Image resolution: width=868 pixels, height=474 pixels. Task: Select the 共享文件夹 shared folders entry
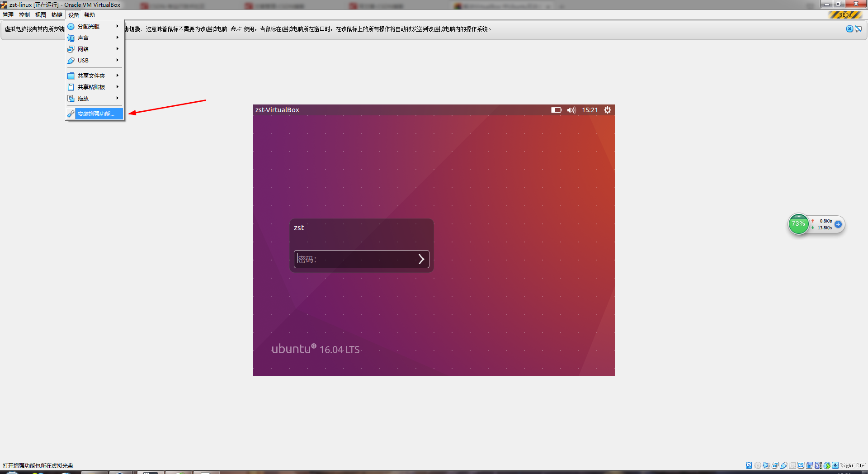pos(94,76)
